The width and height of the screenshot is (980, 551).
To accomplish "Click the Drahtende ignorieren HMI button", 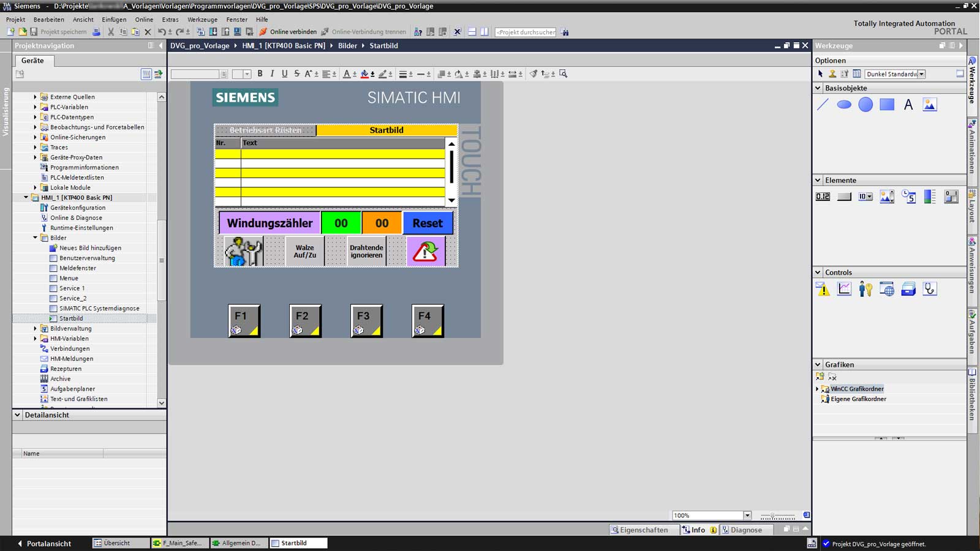I will [x=366, y=252].
